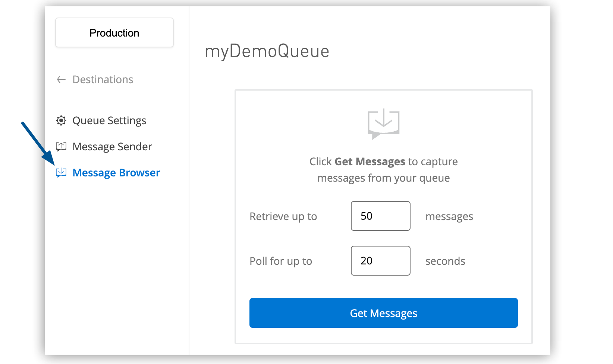Click the 'Retrieve up to' label
The height and width of the screenshot is (364, 613).
pyautogui.click(x=283, y=216)
